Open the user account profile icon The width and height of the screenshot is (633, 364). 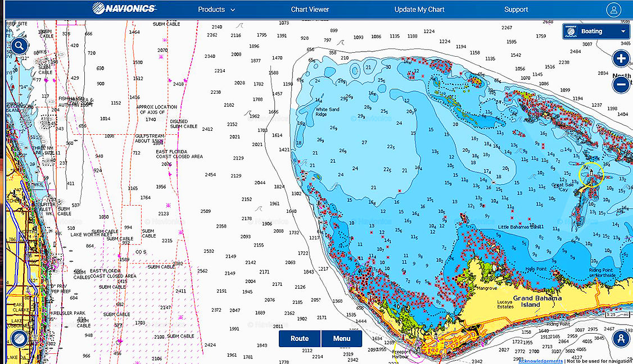click(613, 10)
